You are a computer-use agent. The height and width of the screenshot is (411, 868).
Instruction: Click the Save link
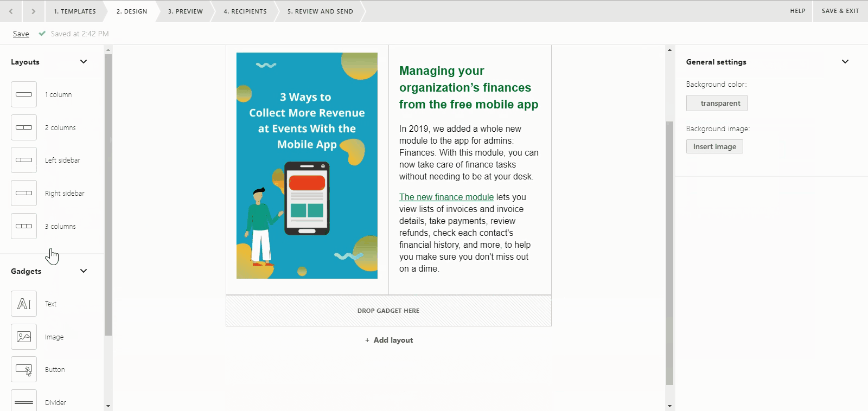pyautogui.click(x=21, y=34)
